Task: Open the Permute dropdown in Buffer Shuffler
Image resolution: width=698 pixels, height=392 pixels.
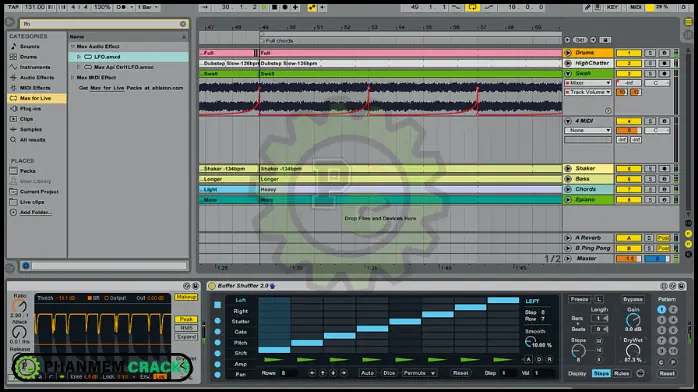Action: (419, 373)
